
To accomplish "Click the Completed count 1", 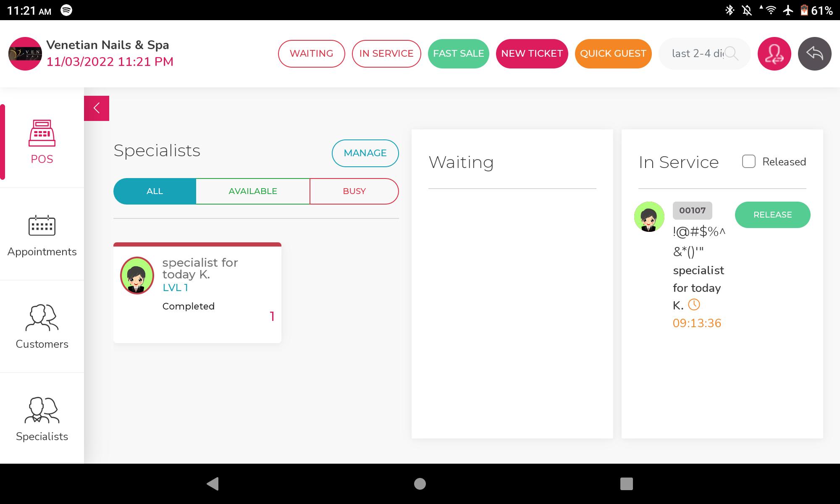I will (272, 316).
